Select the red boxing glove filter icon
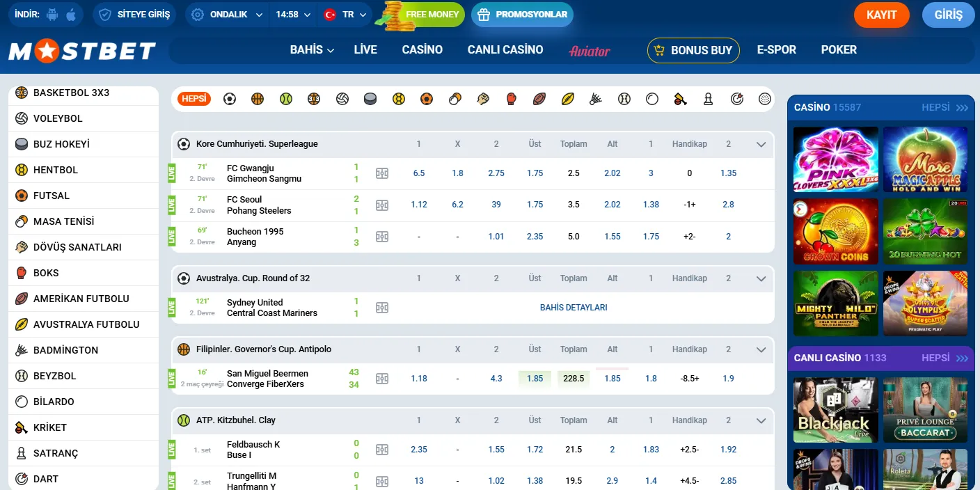980x490 pixels. 512,99
